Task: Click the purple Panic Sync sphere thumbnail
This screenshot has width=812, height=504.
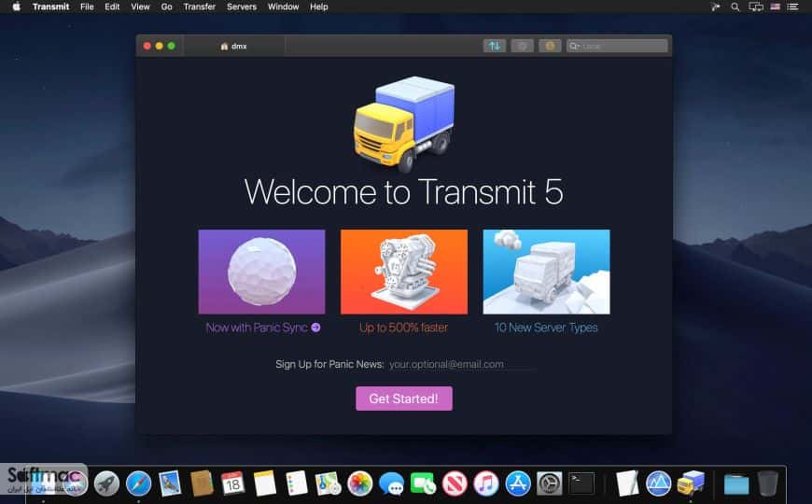Action: (x=261, y=272)
